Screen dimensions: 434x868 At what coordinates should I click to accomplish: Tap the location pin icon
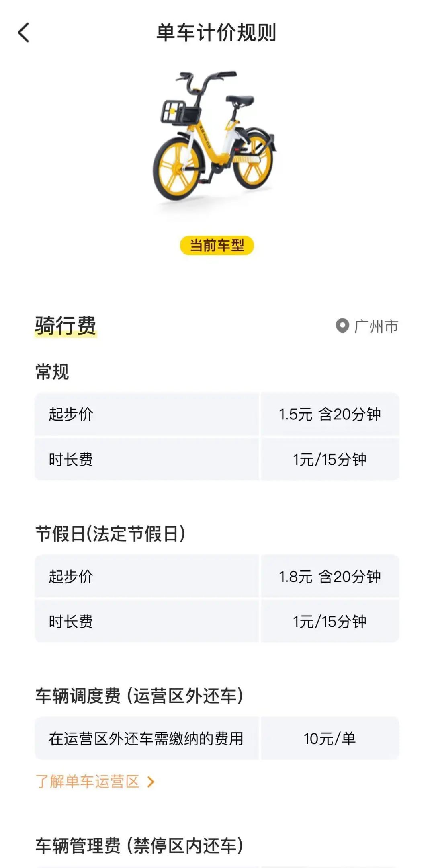click(342, 326)
